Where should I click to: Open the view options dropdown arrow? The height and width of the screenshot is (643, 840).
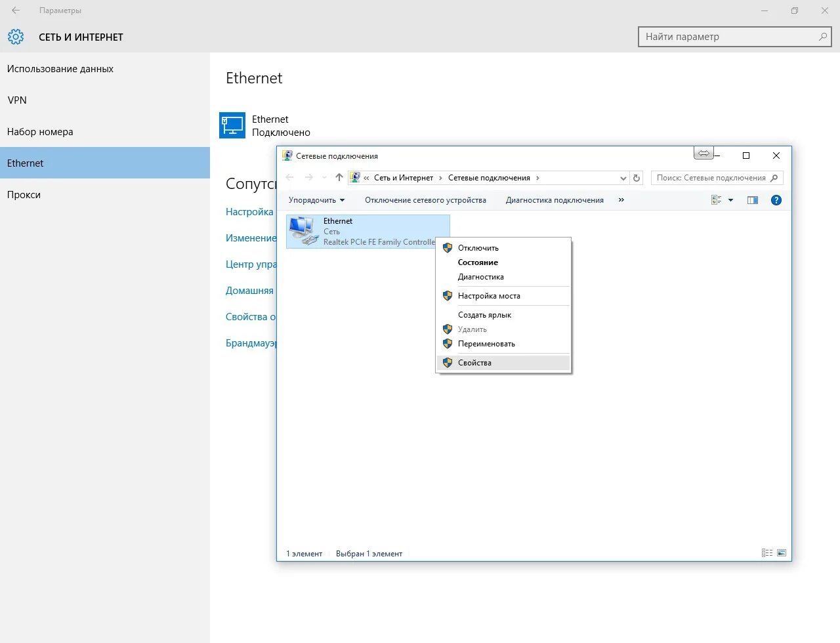tap(730, 200)
